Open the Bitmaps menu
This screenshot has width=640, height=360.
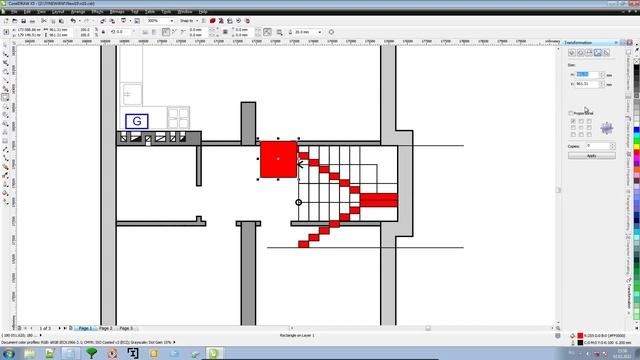coord(117,12)
